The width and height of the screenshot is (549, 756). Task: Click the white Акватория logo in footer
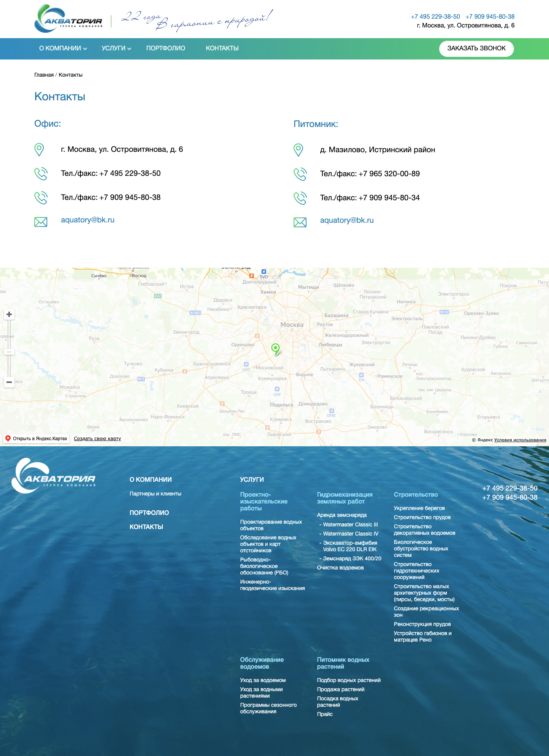pyautogui.click(x=53, y=476)
